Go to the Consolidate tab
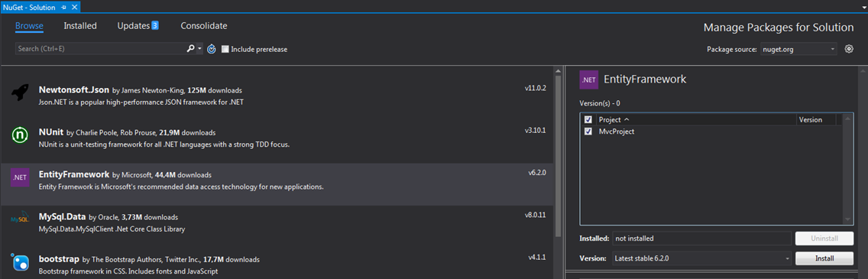Image resolution: width=868 pixels, height=279 pixels. click(204, 26)
